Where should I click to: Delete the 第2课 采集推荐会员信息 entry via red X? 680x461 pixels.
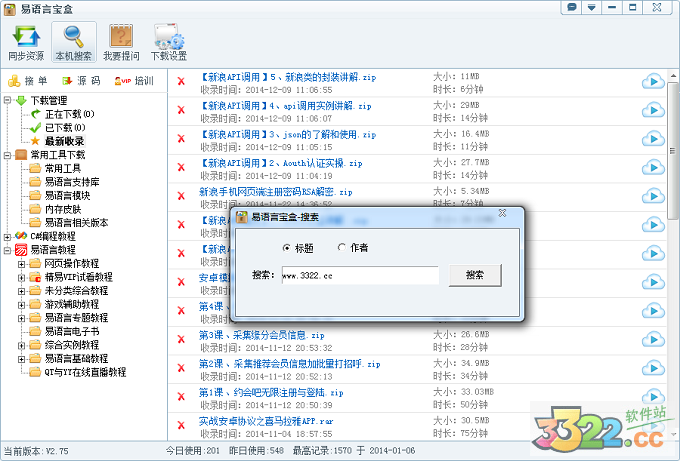point(181,368)
